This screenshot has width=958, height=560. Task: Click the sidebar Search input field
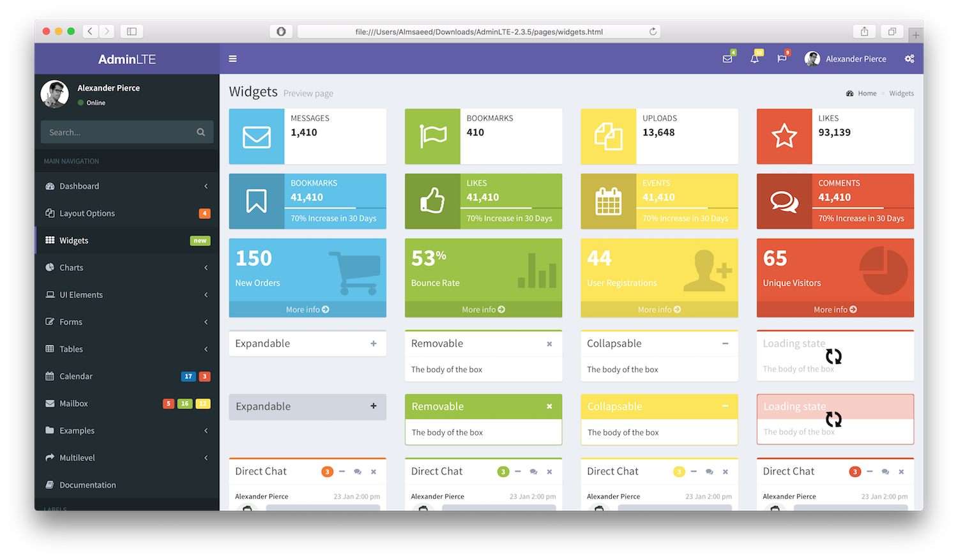tap(118, 132)
